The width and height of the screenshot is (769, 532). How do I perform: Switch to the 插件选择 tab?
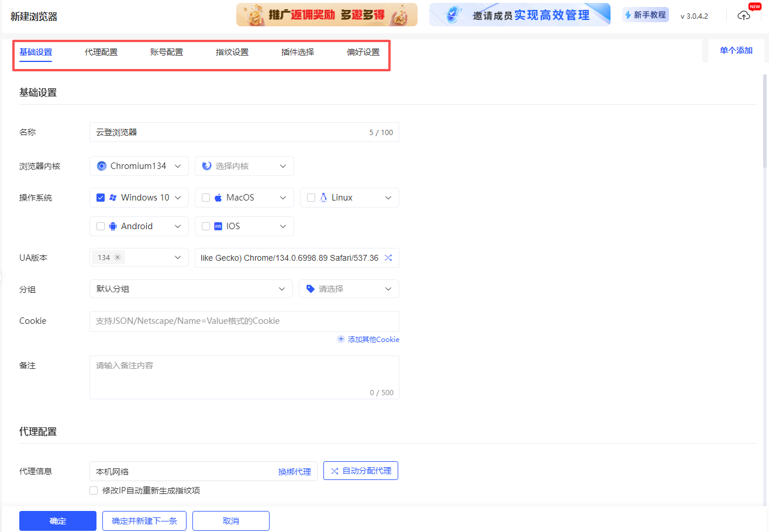pos(297,51)
